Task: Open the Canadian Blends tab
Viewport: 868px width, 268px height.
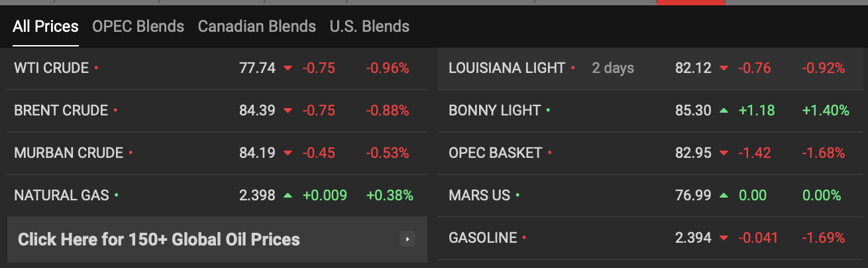Action: tap(256, 27)
